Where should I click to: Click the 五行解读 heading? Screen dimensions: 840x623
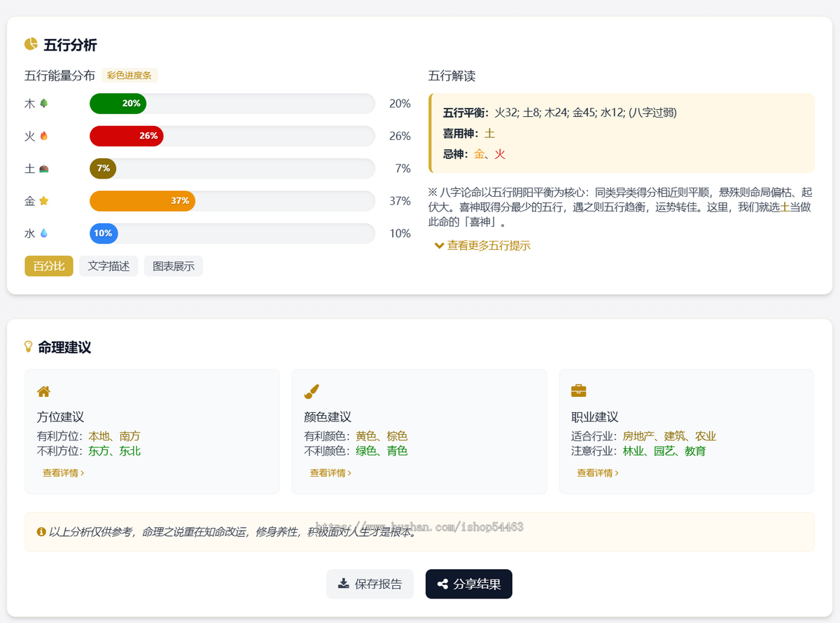tap(452, 76)
